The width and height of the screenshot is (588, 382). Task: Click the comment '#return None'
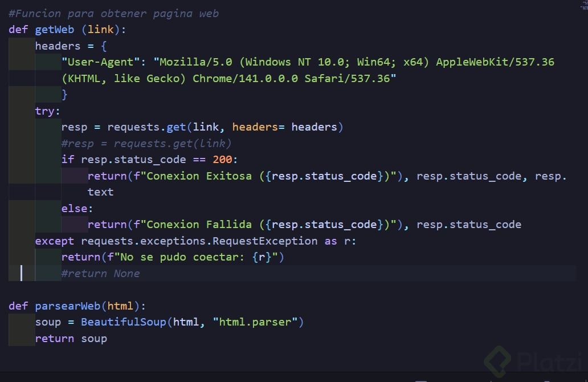pos(100,274)
